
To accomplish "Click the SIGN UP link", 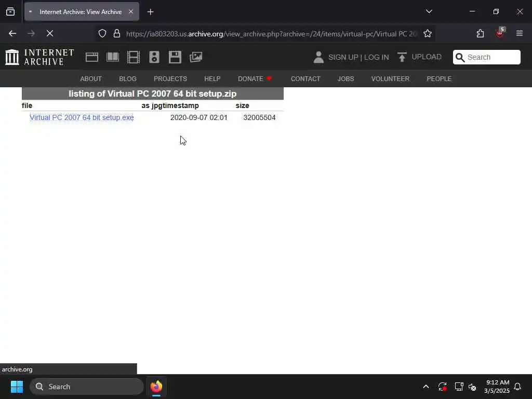I will (x=343, y=57).
